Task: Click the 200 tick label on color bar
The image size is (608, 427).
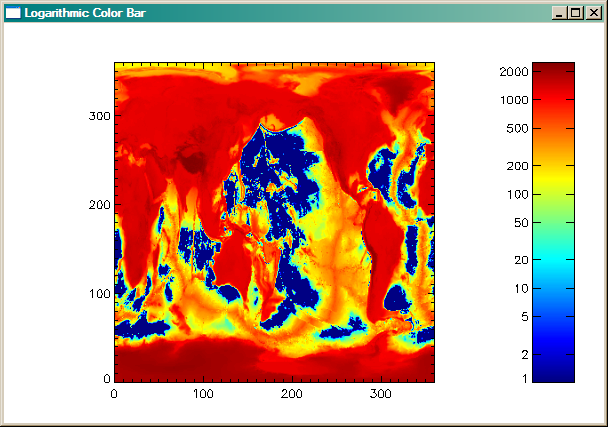Action: click(x=517, y=166)
